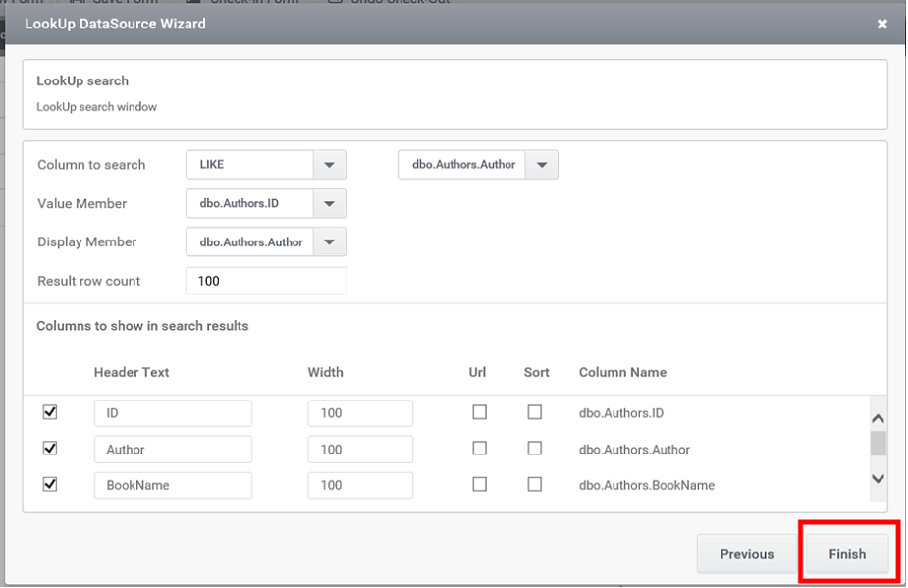Edit the BookName header text field

pos(173,486)
